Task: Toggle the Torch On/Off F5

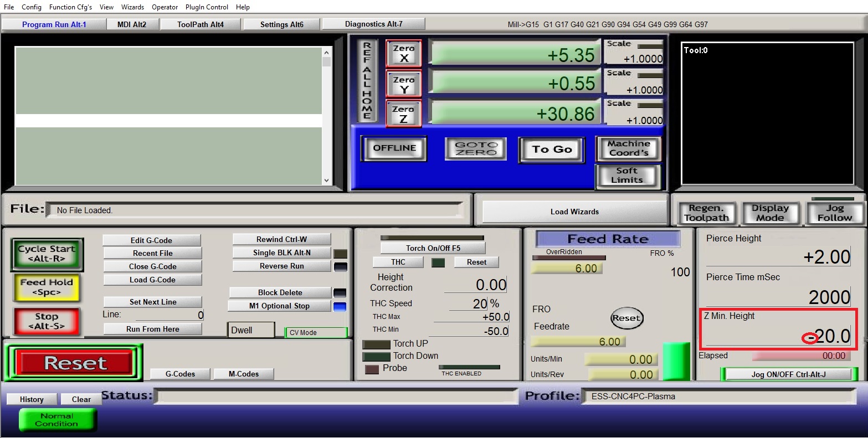Action: pyautogui.click(x=433, y=248)
